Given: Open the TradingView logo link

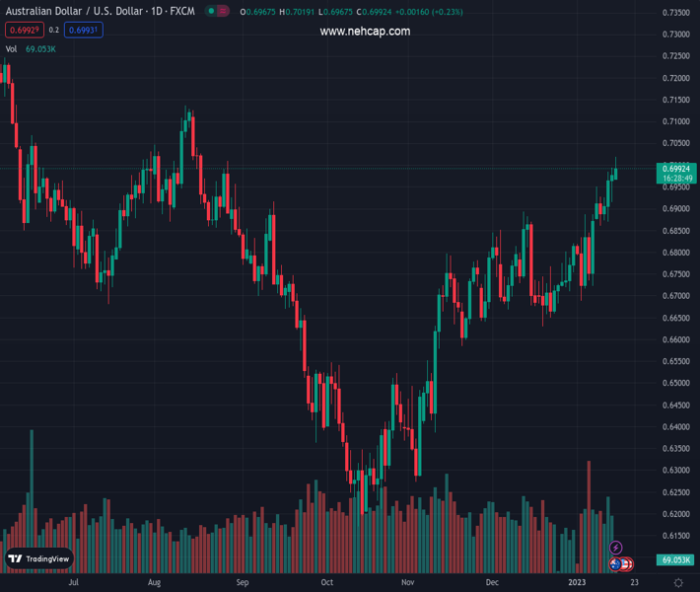Looking at the screenshot, I should click(39, 558).
